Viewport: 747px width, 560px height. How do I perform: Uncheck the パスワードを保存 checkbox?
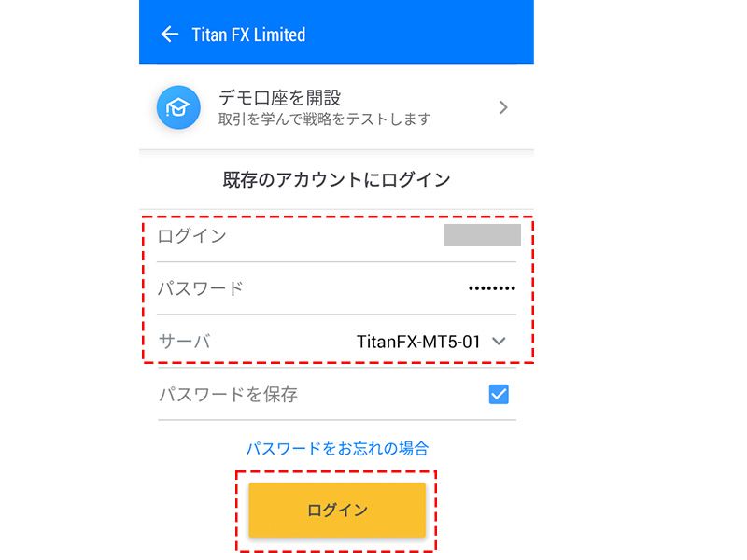pyautogui.click(x=499, y=394)
